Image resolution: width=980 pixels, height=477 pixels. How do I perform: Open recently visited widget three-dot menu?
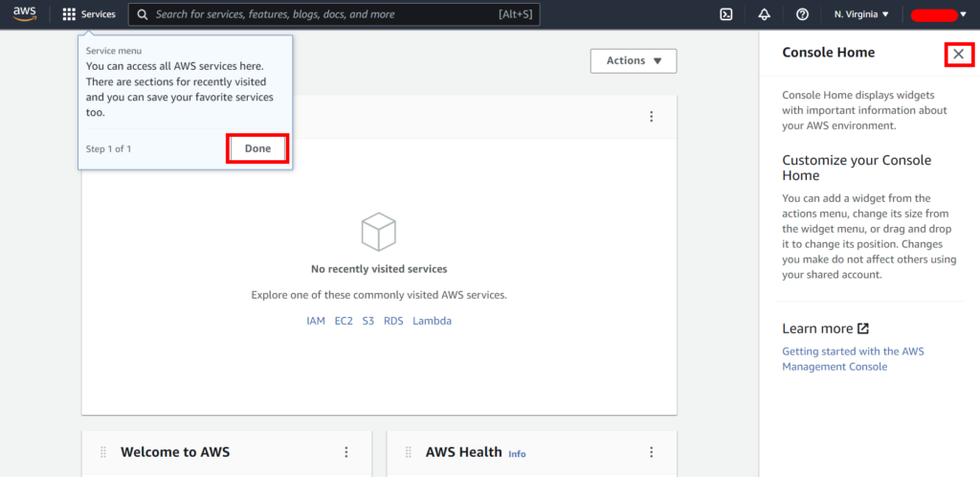(x=651, y=116)
